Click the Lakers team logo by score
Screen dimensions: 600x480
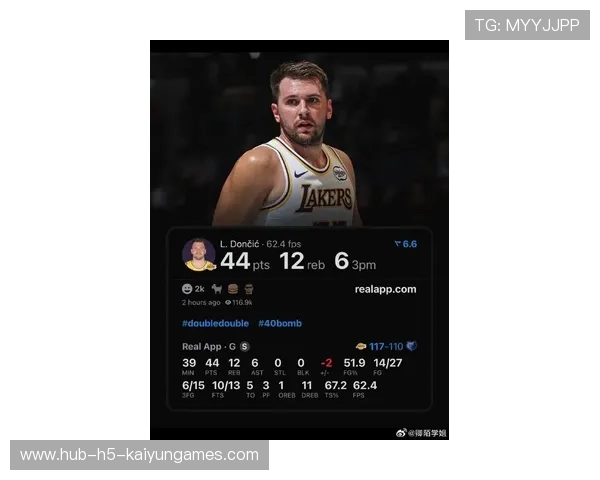361,346
